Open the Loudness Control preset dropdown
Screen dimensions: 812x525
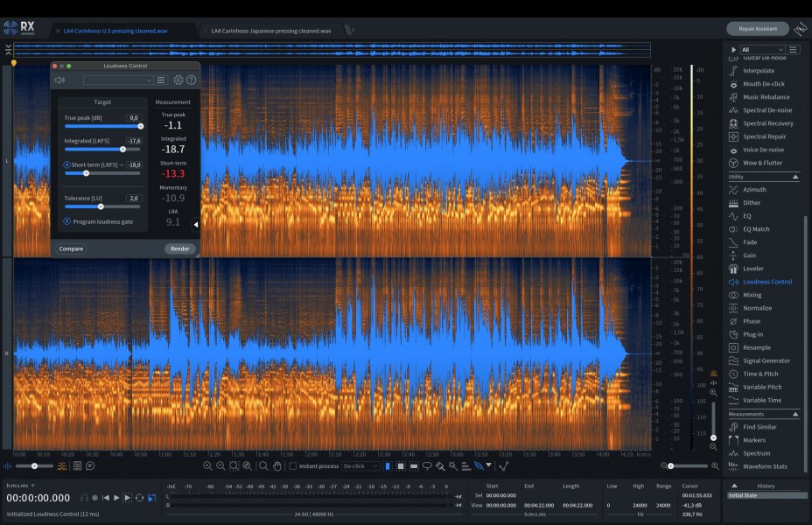[117, 80]
